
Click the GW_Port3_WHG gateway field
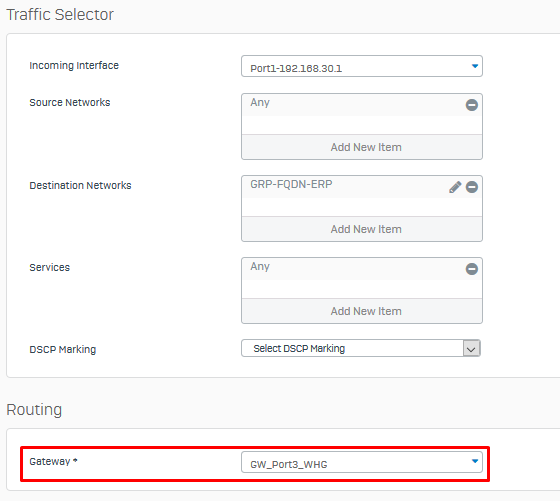pyautogui.click(x=362, y=462)
